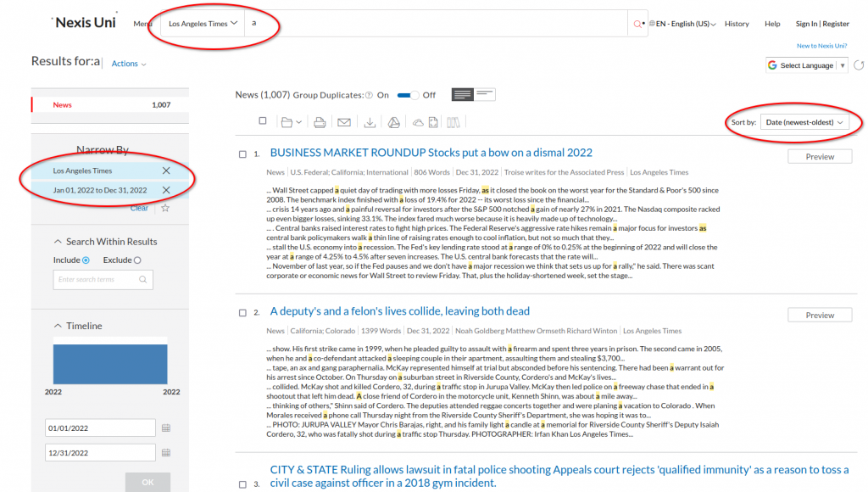Toggle the Group Duplicates switch
Screen dimensions: 868x492
(x=408, y=95)
